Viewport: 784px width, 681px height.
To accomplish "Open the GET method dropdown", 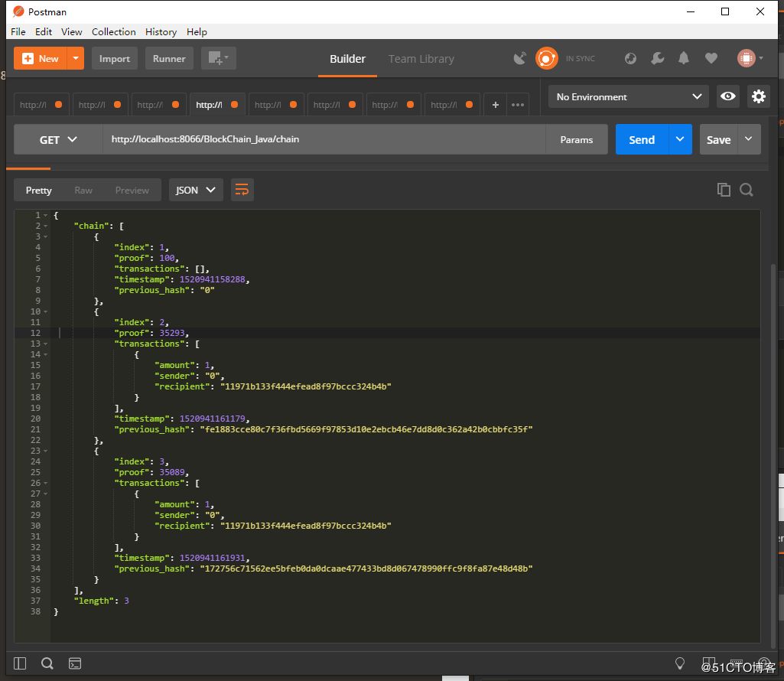I will tap(58, 140).
